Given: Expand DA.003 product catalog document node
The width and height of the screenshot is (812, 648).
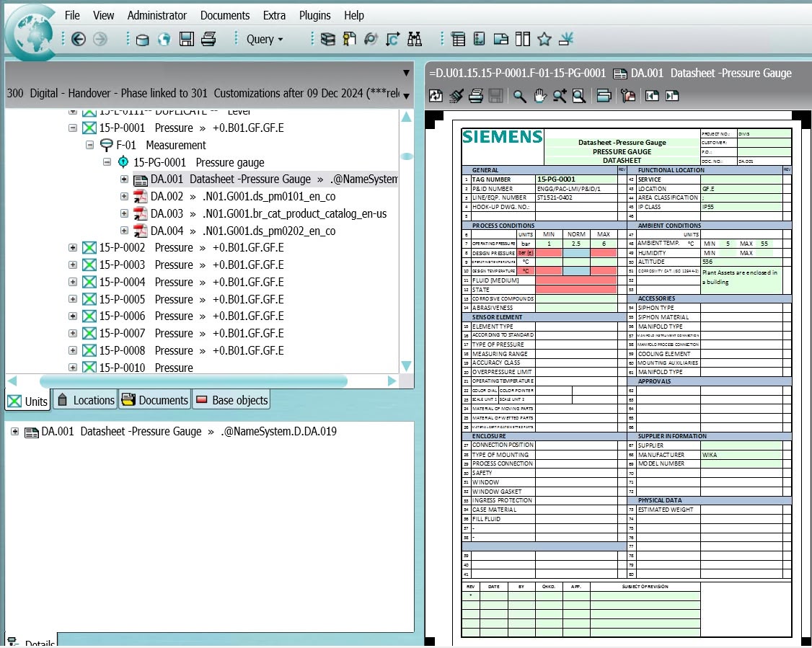Looking at the screenshot, I should (124, 214).
